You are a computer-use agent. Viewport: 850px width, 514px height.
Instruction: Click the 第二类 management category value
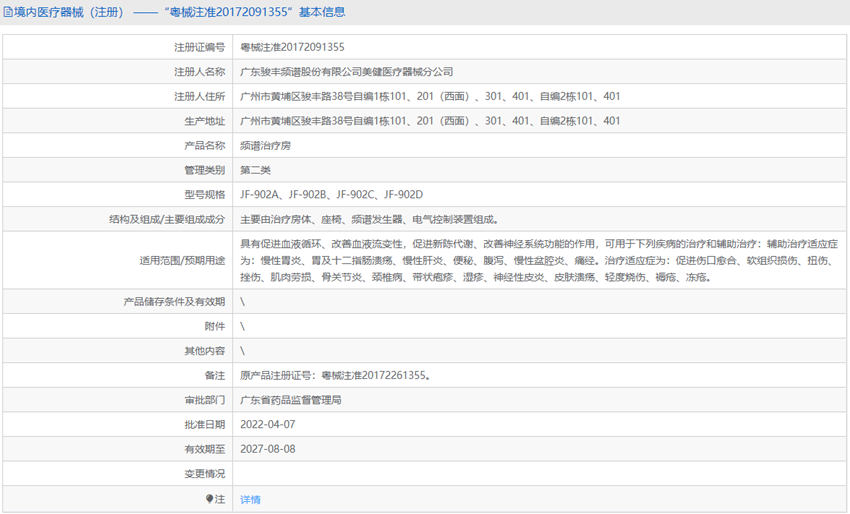click(255, 170)
